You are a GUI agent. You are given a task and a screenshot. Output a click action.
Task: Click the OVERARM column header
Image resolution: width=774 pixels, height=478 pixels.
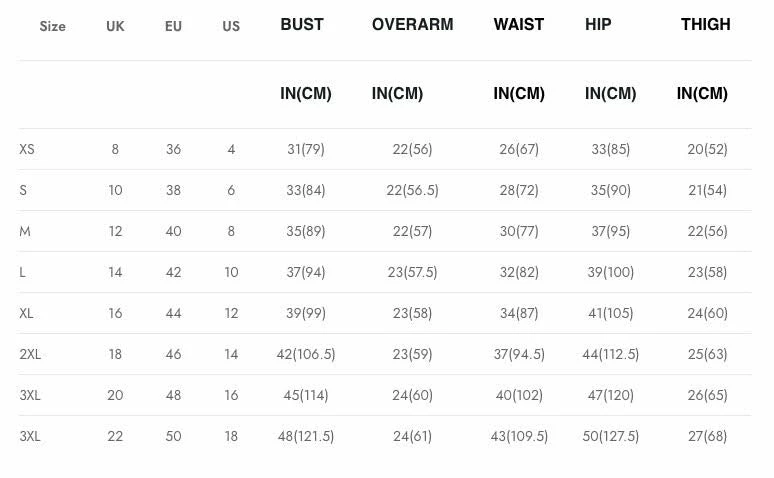(x=412, y=25)
